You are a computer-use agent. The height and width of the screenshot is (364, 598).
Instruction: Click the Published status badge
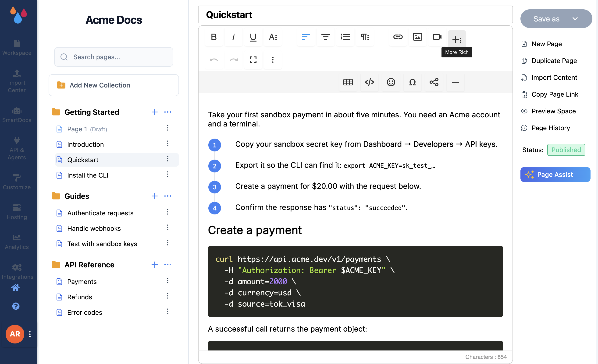(x=566, y=150)
